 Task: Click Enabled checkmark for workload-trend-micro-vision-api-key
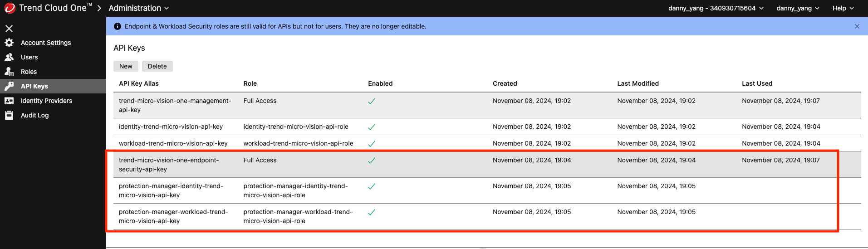[372, 144]
